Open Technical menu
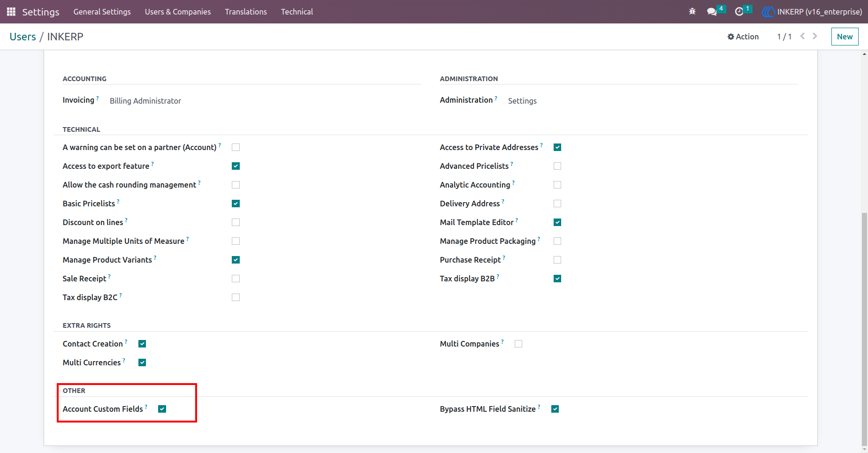868x453 pixels. tap(297, 12)
